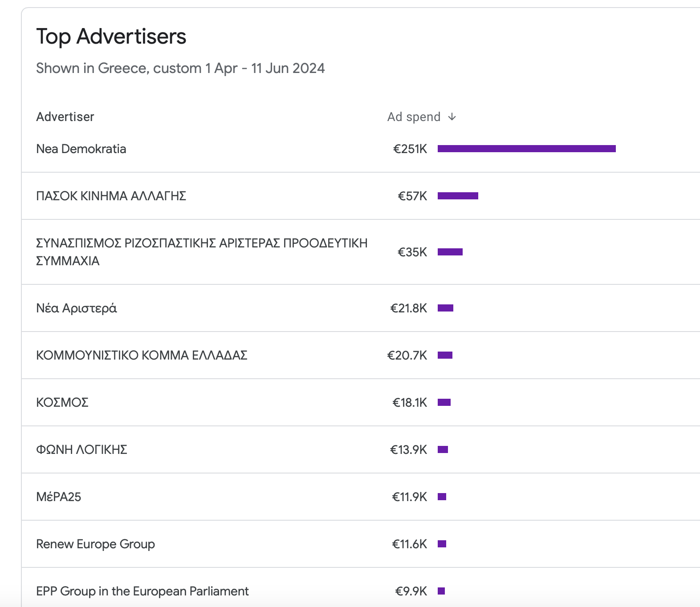This screenshot has width=700, height=607.
Task: Click the purple bar next to €57K
Action: (x=458, y=196)
